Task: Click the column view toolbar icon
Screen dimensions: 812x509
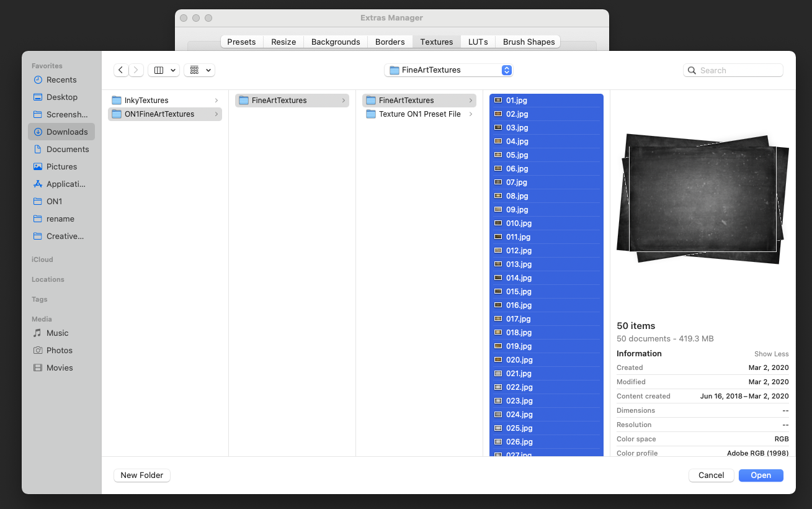Action: pos(163,70)
